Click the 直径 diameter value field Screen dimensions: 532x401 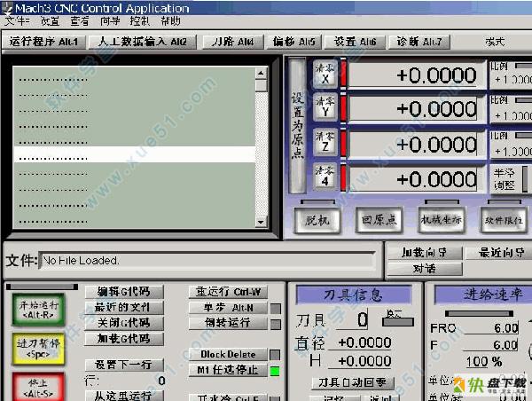pyautogui.click(x=360, y=342)
